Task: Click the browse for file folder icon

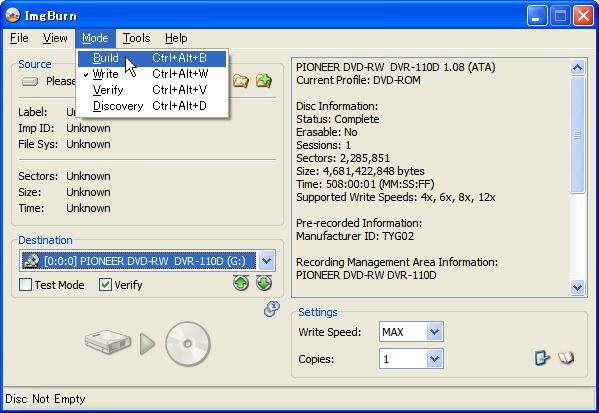Action: [241, 81]
